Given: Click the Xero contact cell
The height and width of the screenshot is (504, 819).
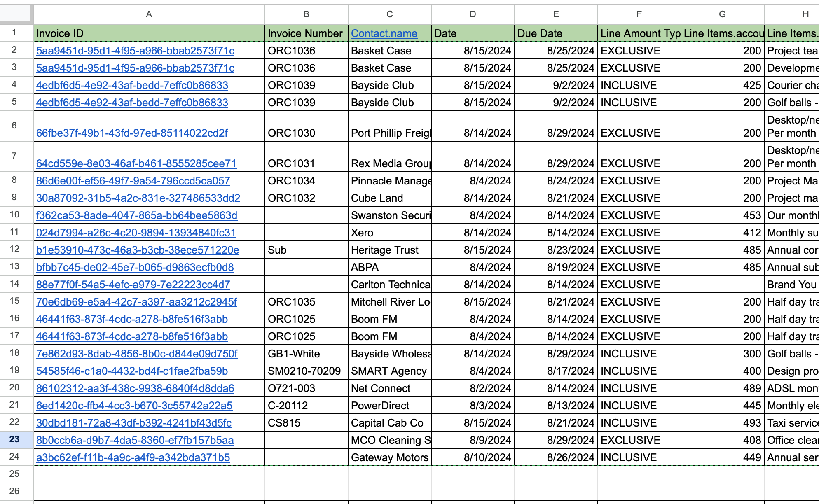Looking at the screenshot, I should [389, 233].
